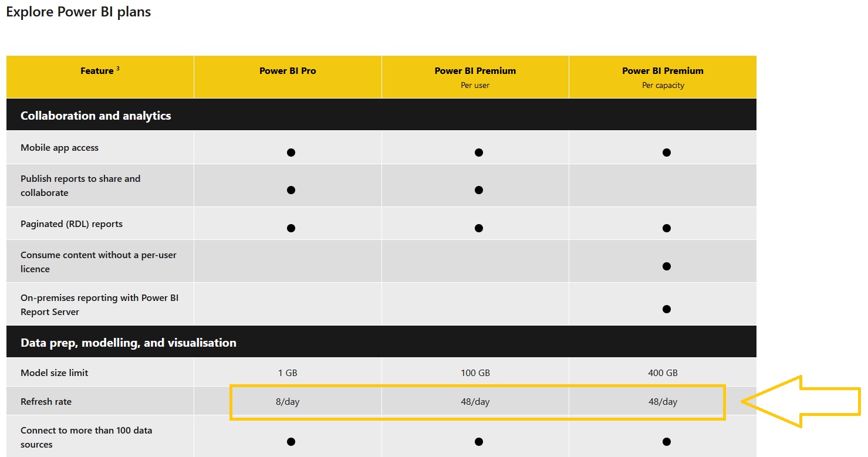Viewport: 868px width, 457px height.
Task: Click the Refresh rate row label
Action: click(46, 402)
